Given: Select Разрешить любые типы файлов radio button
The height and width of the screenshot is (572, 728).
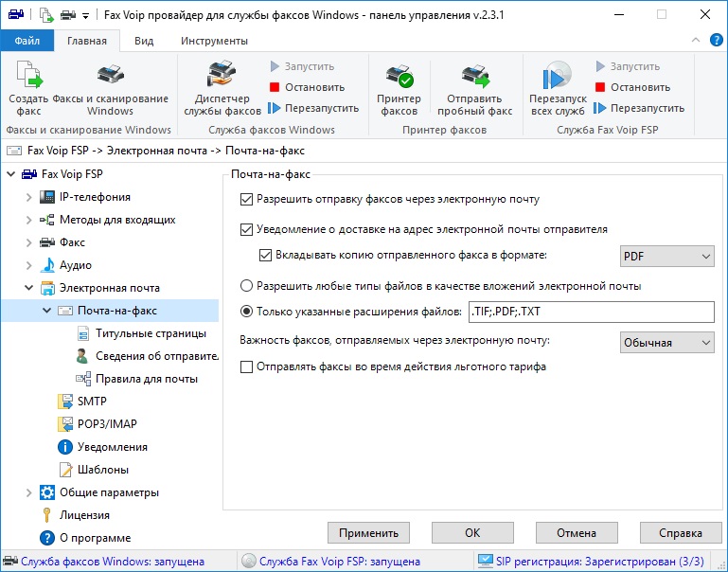Looking at the screenshot, I should tap(246, 286).
